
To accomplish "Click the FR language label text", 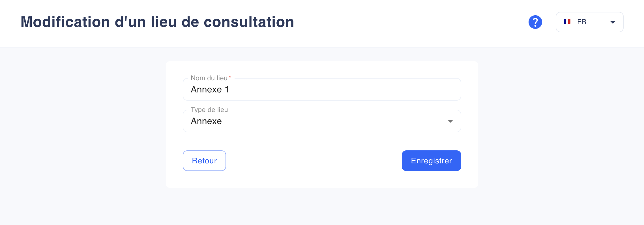I will (582, 22).
